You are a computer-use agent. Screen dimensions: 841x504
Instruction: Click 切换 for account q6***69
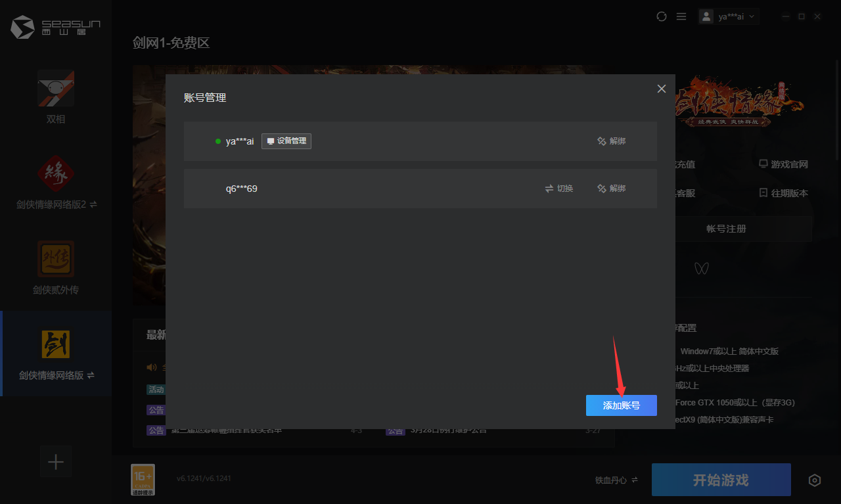click(x=559, y=189)
